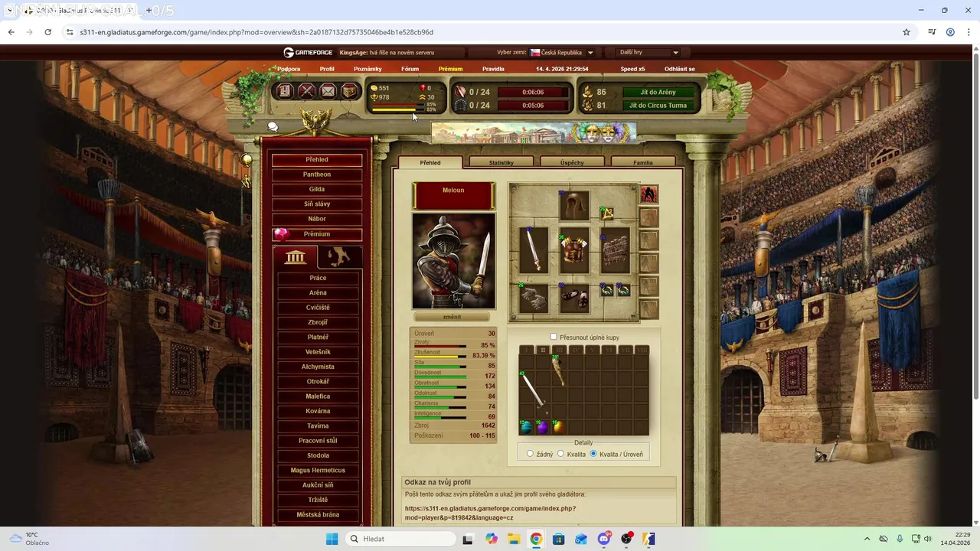Viewport: 980px width, 551px height.
Task: Enable Přesunout úplné kupy checkbox
Action: click(x=554, y=337)
